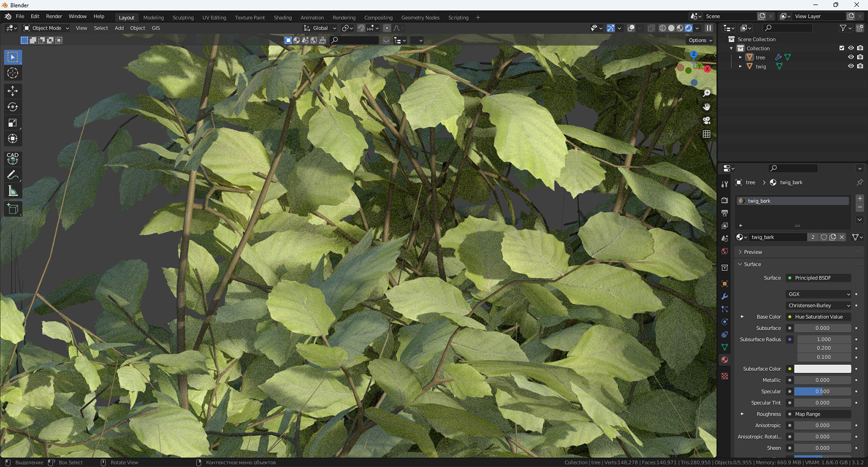
Task: Open the Material properties tab
Action: click(725, 360)
